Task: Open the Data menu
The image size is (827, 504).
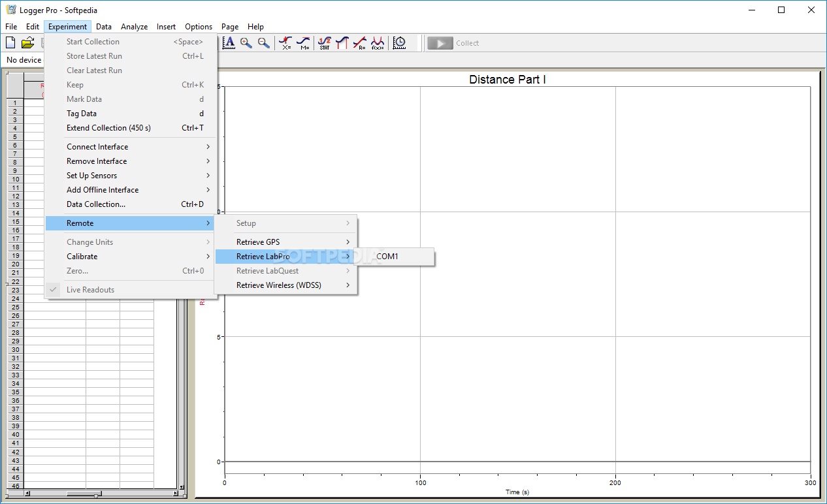Action: pyautogui.click(x=104, y=27)
